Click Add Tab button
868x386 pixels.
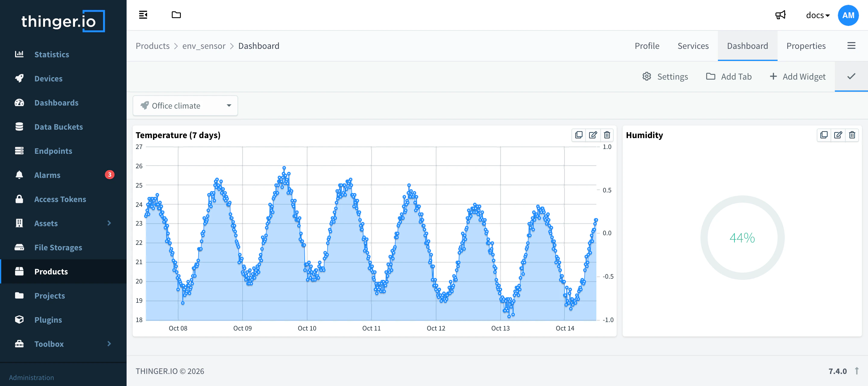pos(728,77)
